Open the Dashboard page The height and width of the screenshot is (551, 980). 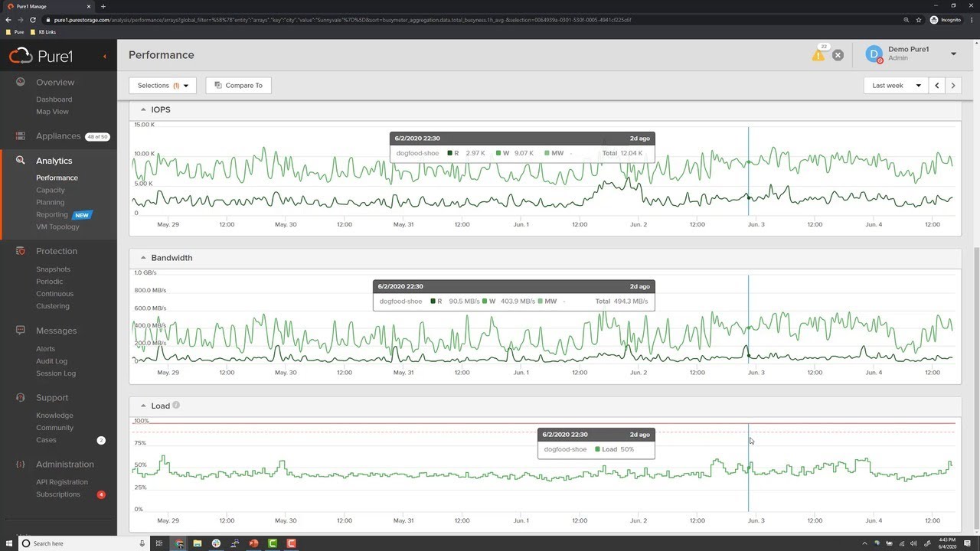pos(54,99)
